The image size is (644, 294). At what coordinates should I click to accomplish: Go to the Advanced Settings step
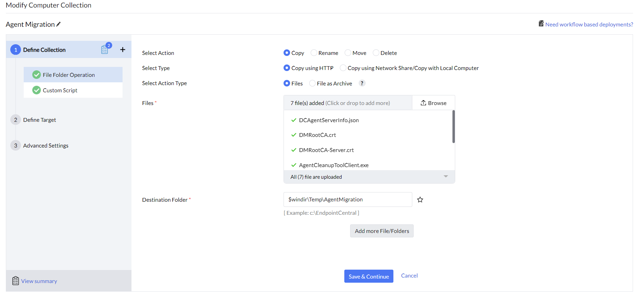click(46, 145)
